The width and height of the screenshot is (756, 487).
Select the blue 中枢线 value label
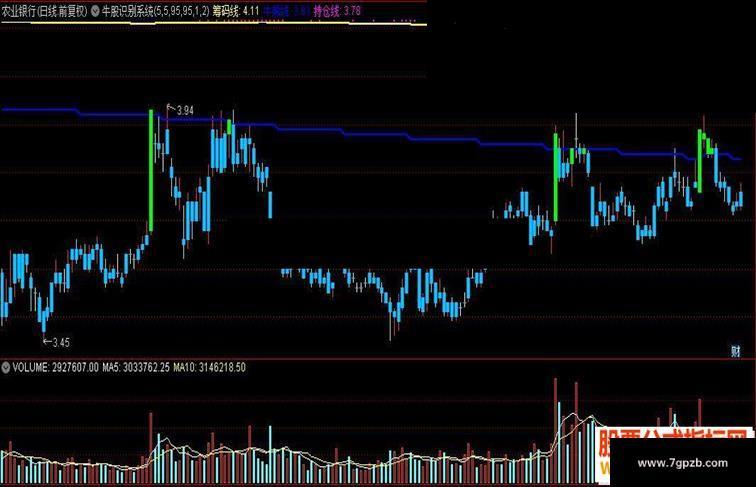(286, 11)
